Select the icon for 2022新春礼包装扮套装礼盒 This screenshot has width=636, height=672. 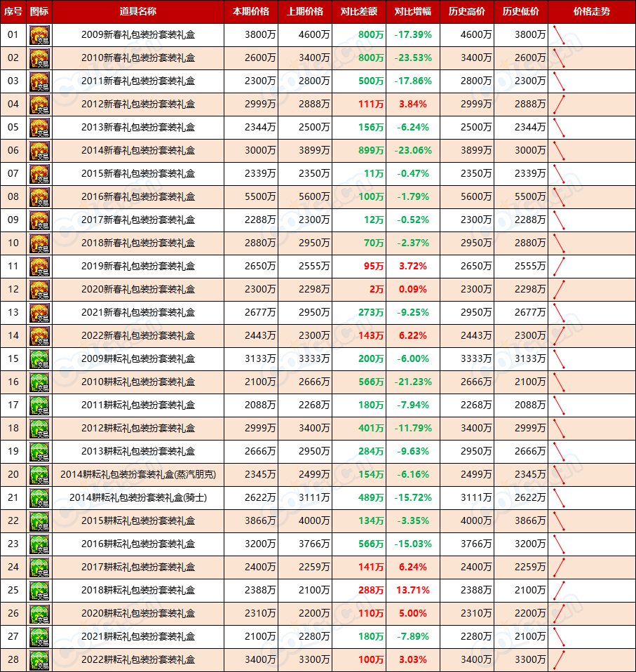pyautogui.click(x=39, y=336)
